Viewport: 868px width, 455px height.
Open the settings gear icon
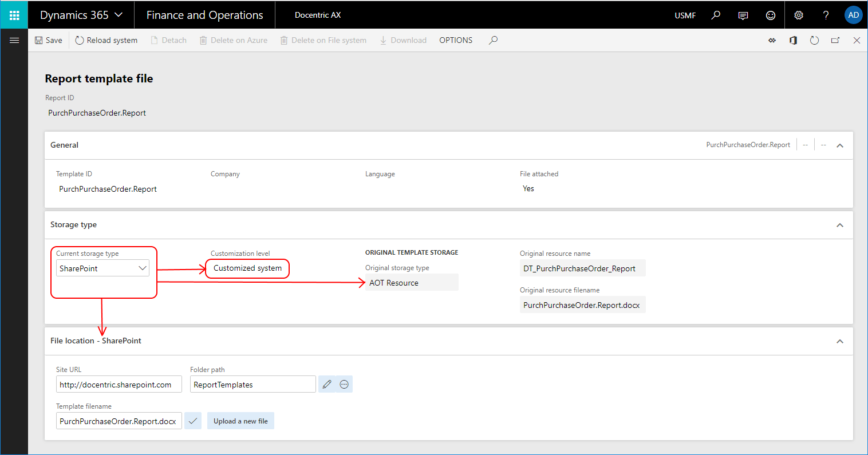click(799, 15)
